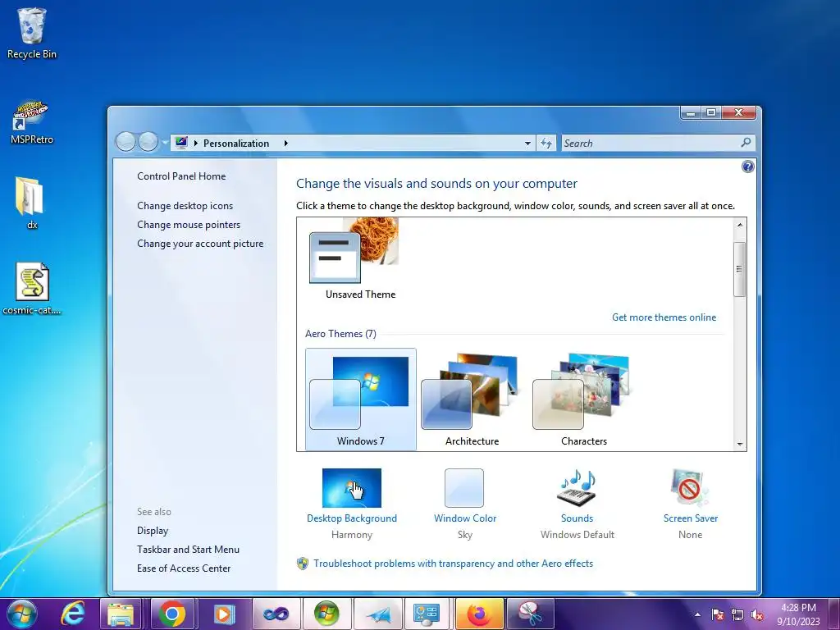The image size is (840, 630).
Task: Open the Display link under See also
Action: [x=152, y=531]
